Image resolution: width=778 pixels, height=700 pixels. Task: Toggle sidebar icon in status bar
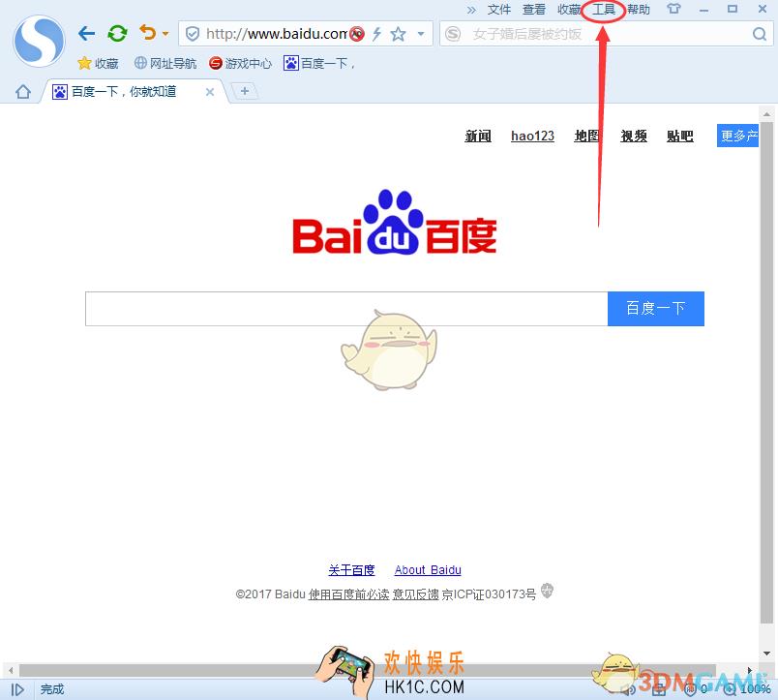(17, 689)
